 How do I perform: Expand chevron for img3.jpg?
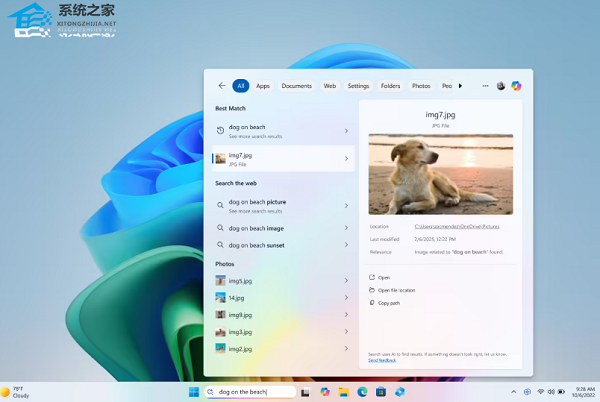346,331
